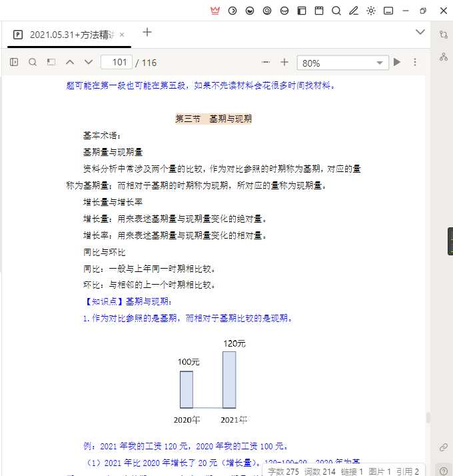Click the dark handle on right edge

pyautogui.click(x=450, y=241)
